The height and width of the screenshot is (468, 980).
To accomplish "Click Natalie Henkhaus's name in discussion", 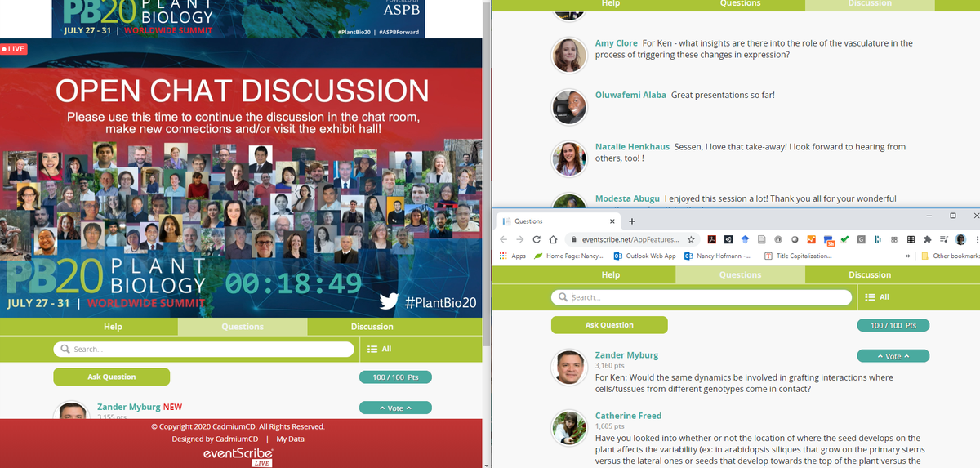I will (632, 147).
